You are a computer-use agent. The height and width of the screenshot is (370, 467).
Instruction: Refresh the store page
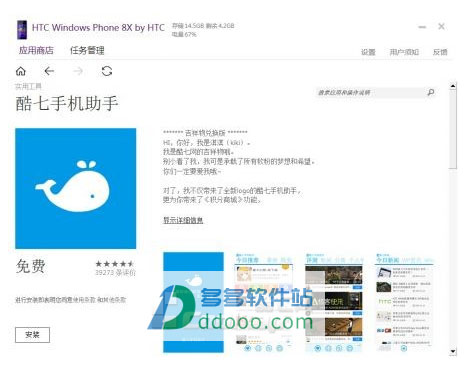click(x=107, y=71)
